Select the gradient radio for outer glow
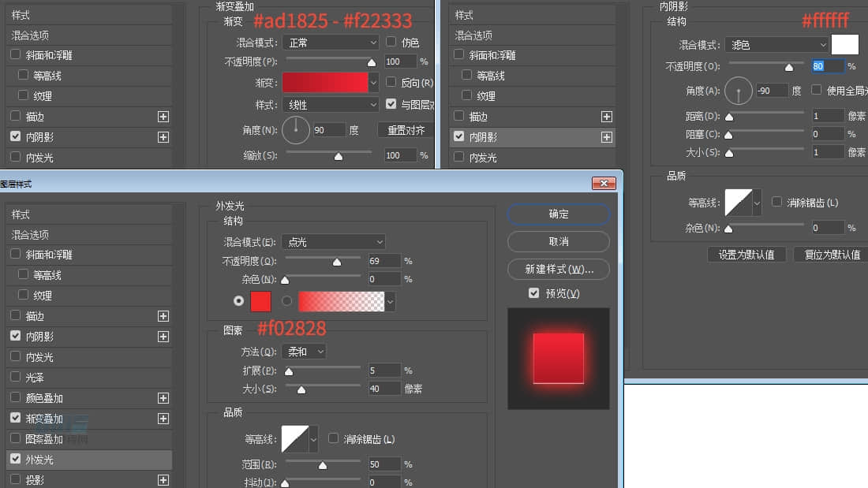Viewport: 868px width, 488px height. tap(286, 301)
